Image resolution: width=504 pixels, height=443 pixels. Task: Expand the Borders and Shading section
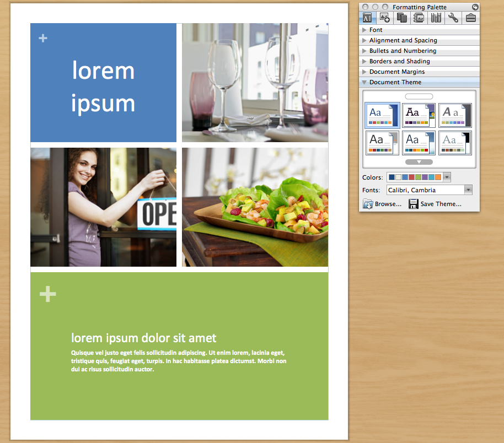coord(401,61)
